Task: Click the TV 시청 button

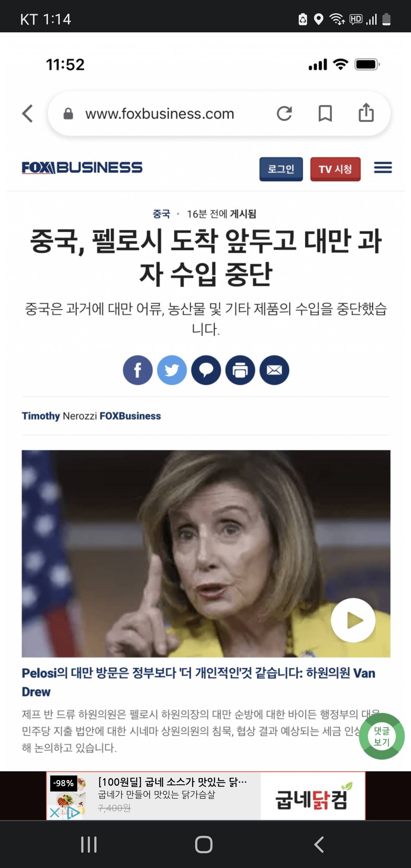Action: click(x=335, y=169)
